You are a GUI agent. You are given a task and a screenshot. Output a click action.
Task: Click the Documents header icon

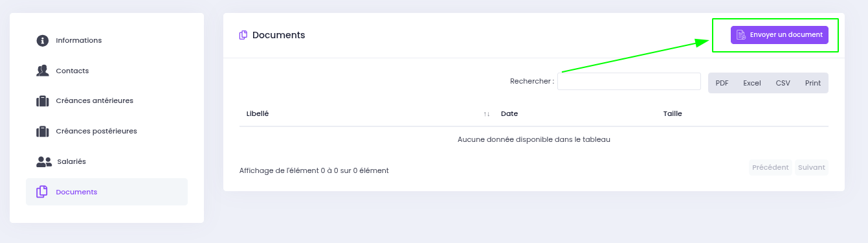pos(243,35)
